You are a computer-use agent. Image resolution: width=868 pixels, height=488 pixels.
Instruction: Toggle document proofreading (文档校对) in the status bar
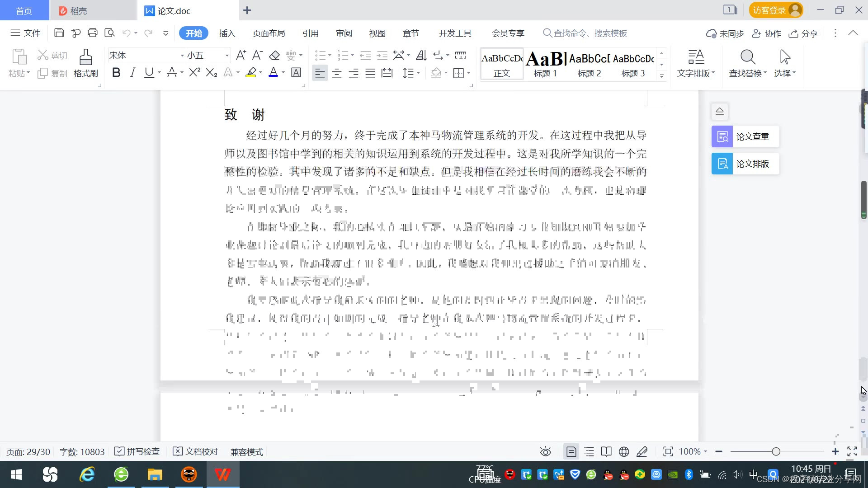[196, 451]
